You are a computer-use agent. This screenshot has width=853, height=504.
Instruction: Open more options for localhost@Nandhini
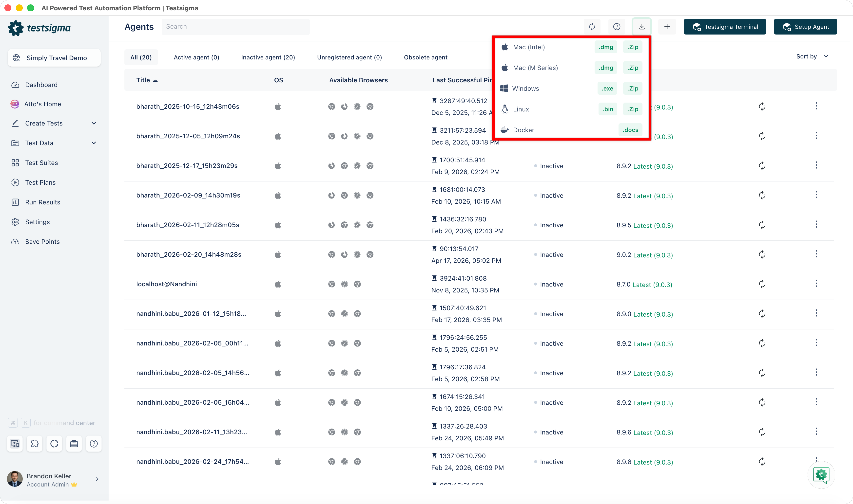click(816, 284)
